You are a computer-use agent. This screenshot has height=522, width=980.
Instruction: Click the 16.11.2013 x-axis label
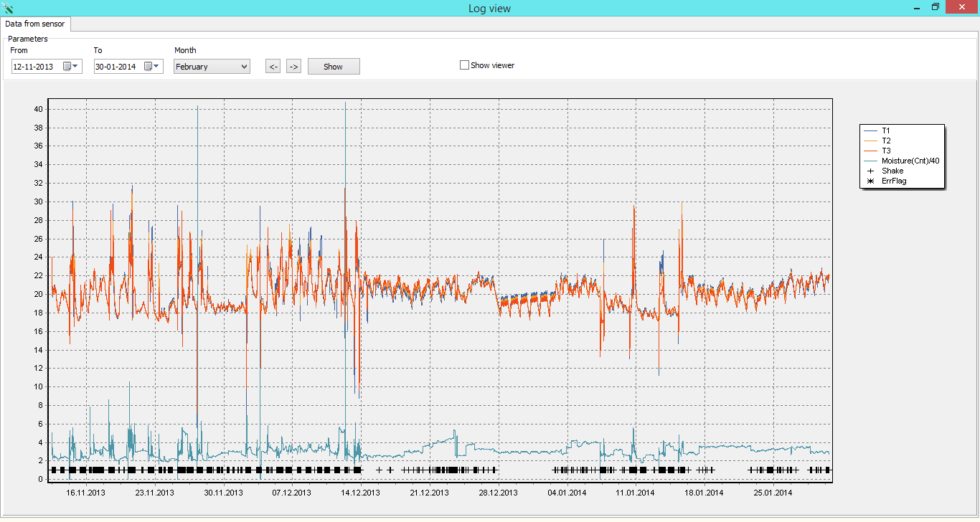(86, 493)
